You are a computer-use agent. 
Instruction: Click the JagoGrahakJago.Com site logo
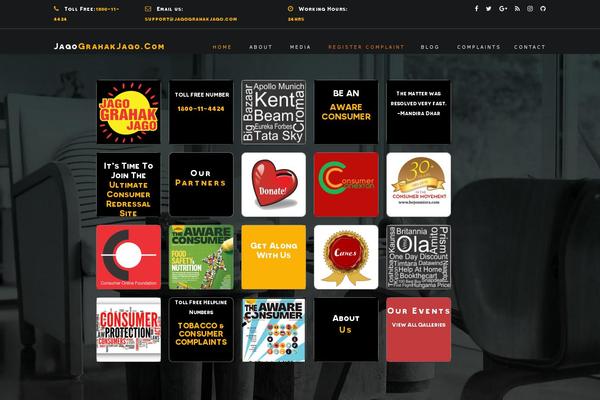109,46
